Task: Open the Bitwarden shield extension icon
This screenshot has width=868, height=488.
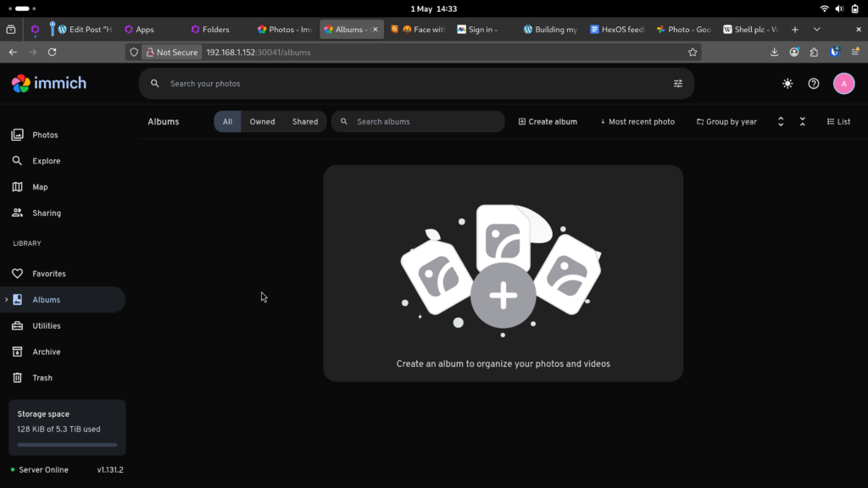Action: (x=834, y=52)
